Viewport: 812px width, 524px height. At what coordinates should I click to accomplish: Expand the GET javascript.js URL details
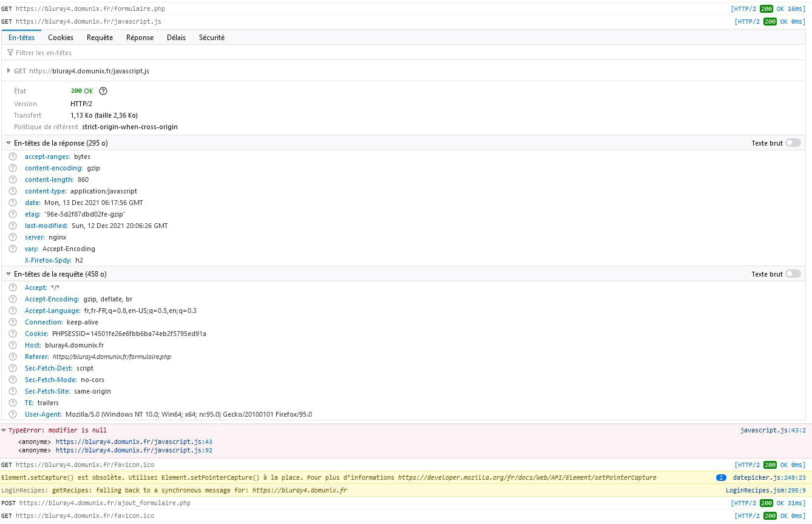pos(8,71)
